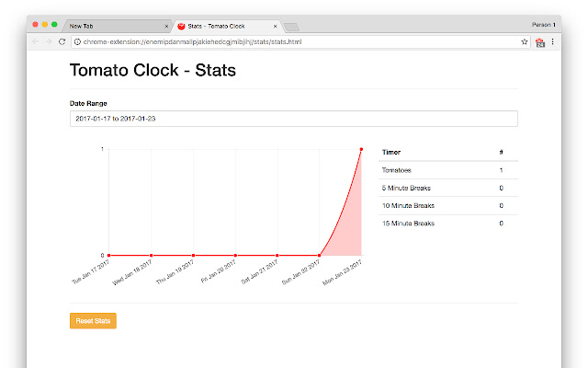588x368 pixels.
Task: Click the Timer column header
Action: coord(391,152)
